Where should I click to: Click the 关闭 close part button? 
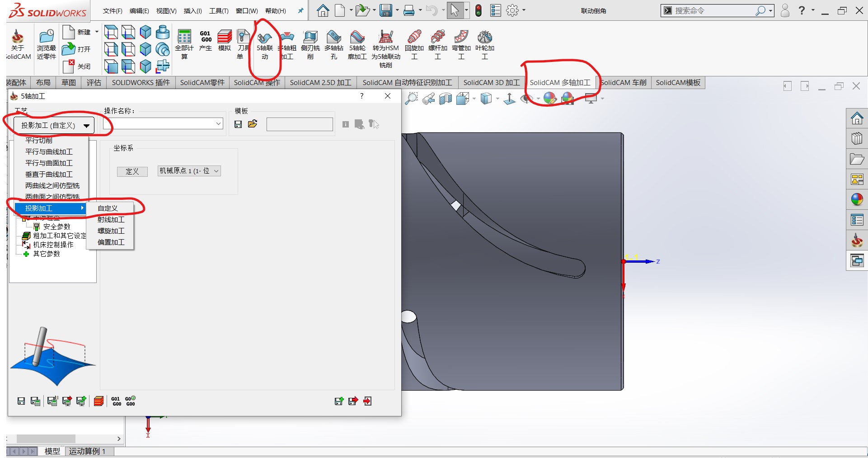[76, 66]
